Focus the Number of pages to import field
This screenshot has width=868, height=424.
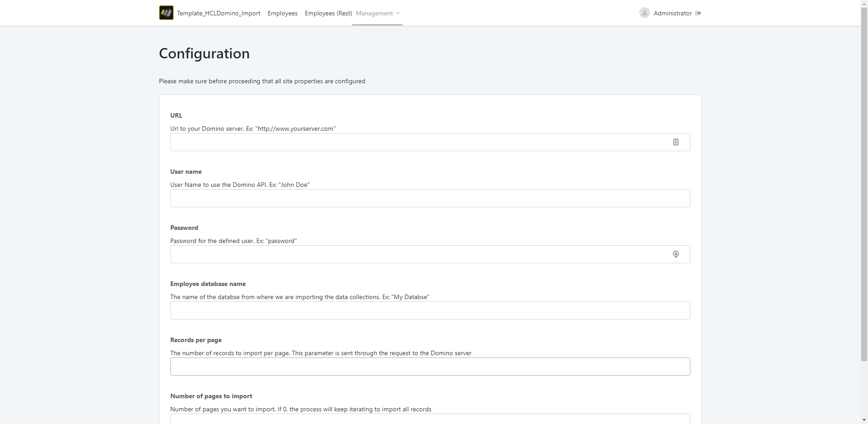click(x=430, y=419)
